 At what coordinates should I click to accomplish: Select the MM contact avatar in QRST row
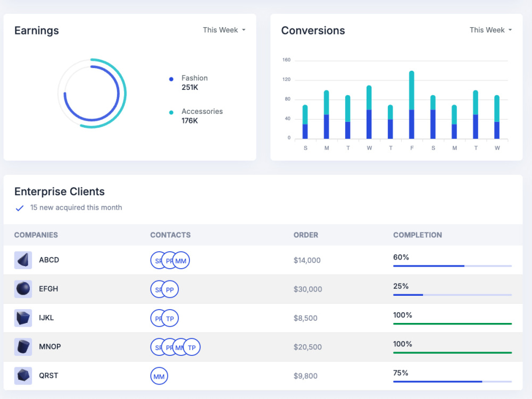(159, 376)
